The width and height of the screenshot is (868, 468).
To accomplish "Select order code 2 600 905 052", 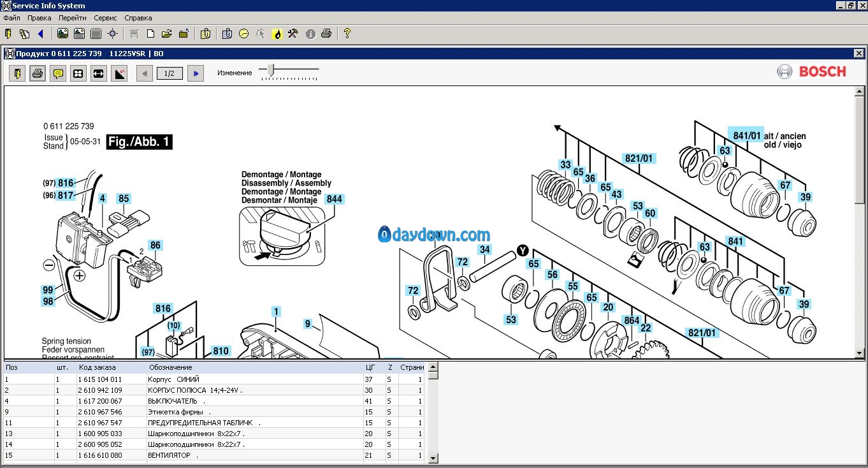I will pos(100,444).
